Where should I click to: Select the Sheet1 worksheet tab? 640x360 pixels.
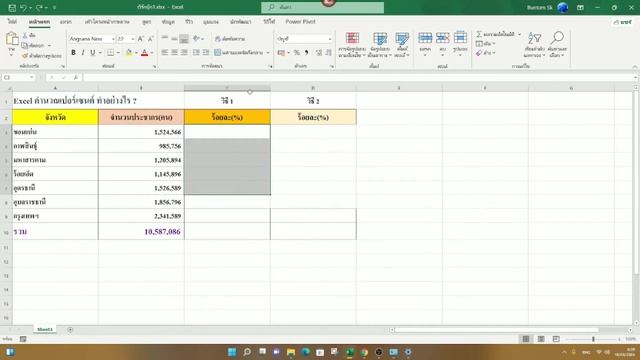coord(45,329)
